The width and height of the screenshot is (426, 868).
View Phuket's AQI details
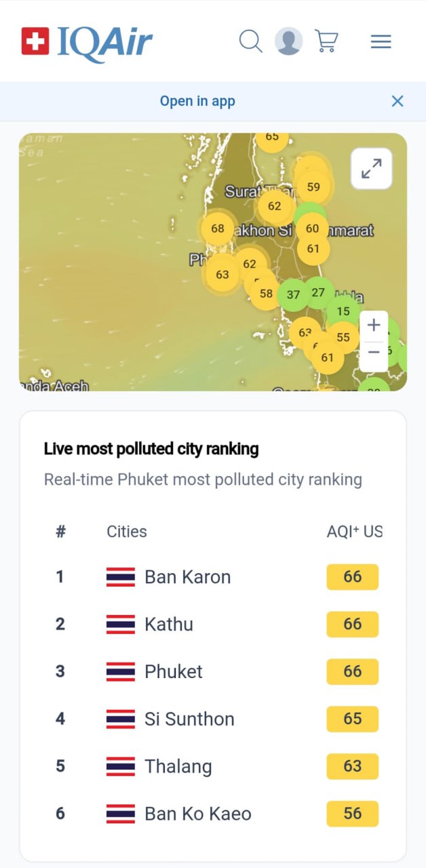173,671
